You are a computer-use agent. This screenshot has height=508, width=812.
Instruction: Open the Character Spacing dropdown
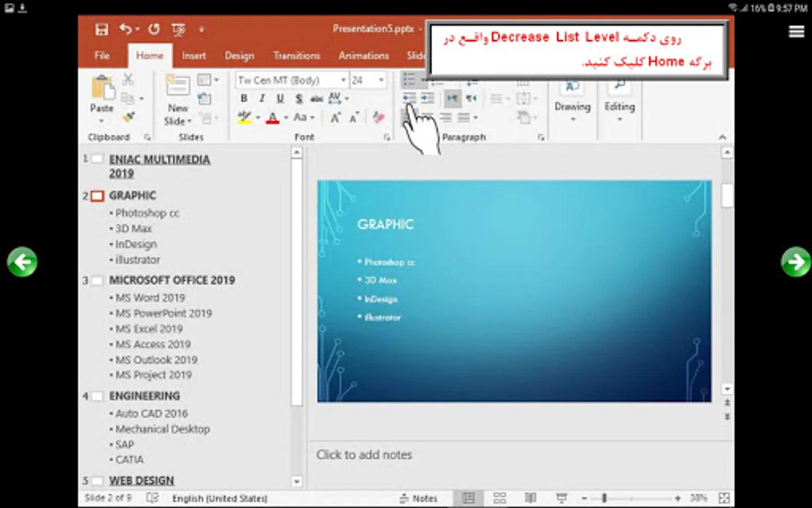(x=338, y=98)
